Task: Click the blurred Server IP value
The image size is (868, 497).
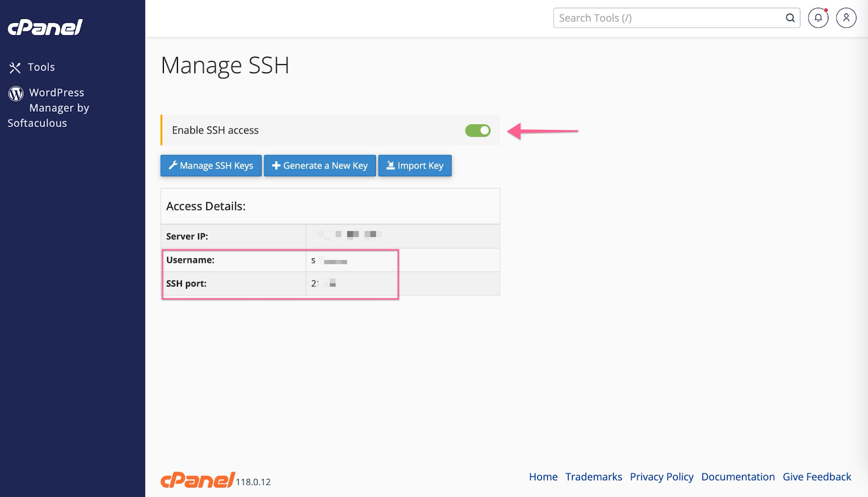Action: pyautogui.click(x=350, y=234)
